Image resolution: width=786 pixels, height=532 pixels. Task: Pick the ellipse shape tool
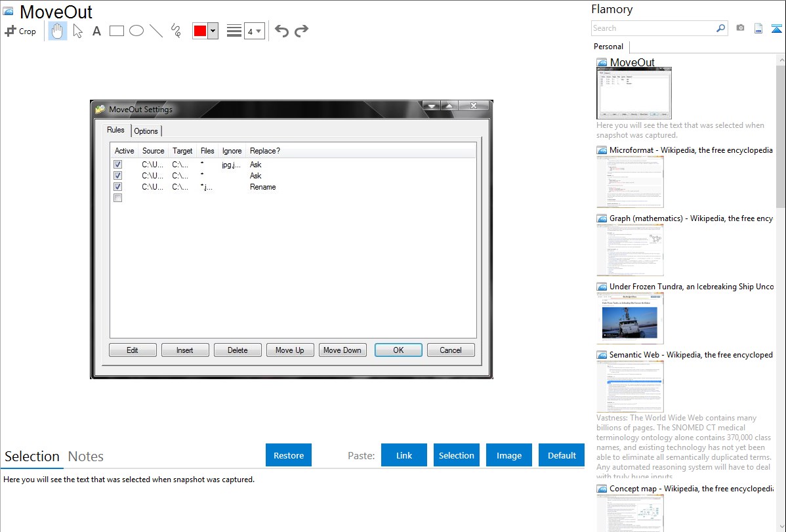(x=136, y=31)
